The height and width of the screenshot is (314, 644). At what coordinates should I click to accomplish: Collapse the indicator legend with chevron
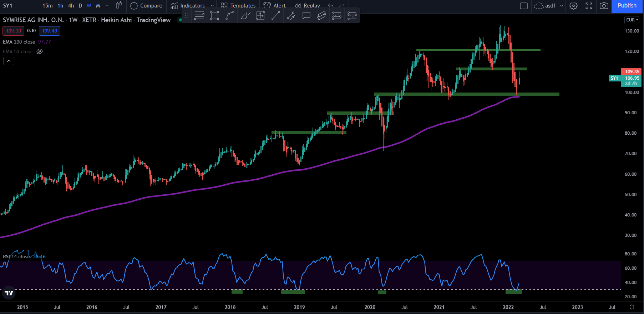pos(9,61)
